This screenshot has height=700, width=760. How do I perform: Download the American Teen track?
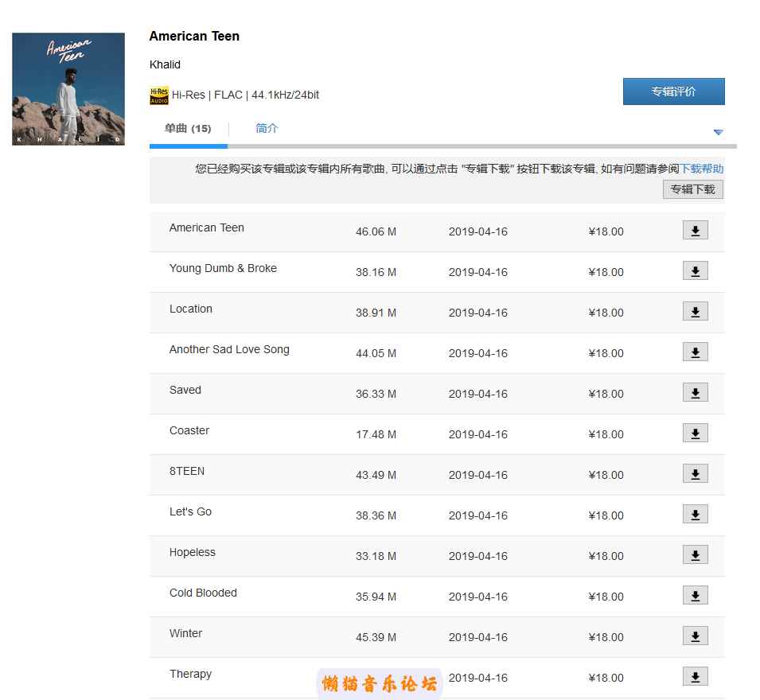tap(695, 230)
